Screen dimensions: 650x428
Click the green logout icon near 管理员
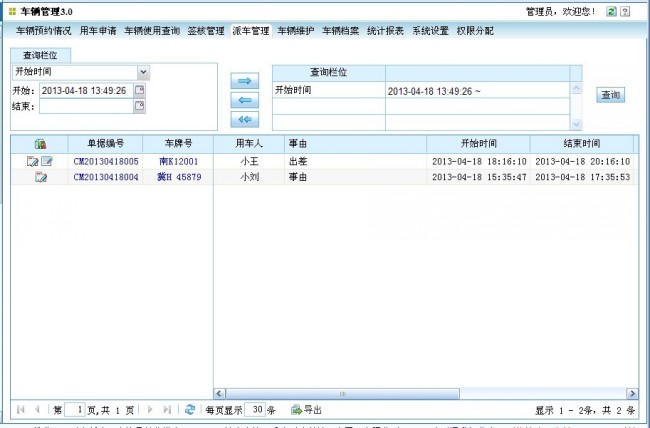[x=608, y=11]
